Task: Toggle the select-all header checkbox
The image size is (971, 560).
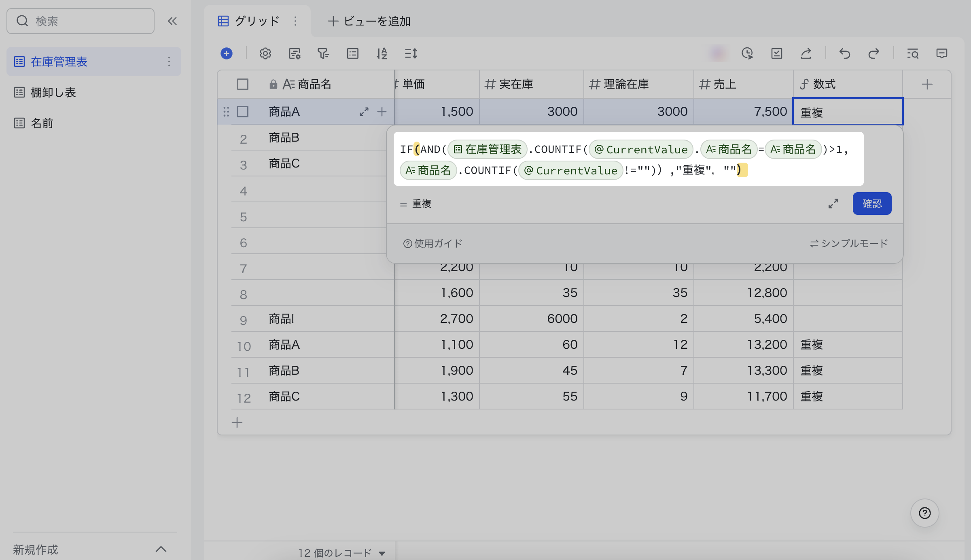Action: tap(243, 84)
